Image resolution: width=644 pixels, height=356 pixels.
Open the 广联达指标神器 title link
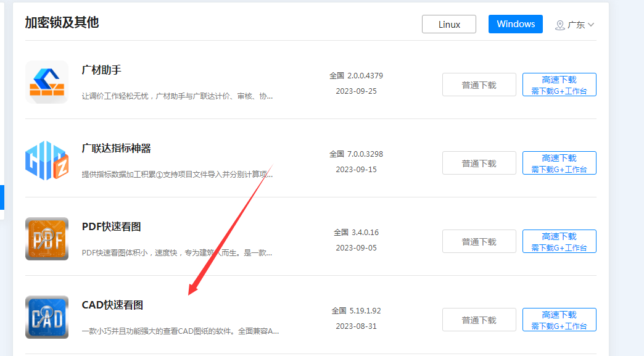(116, 148)
